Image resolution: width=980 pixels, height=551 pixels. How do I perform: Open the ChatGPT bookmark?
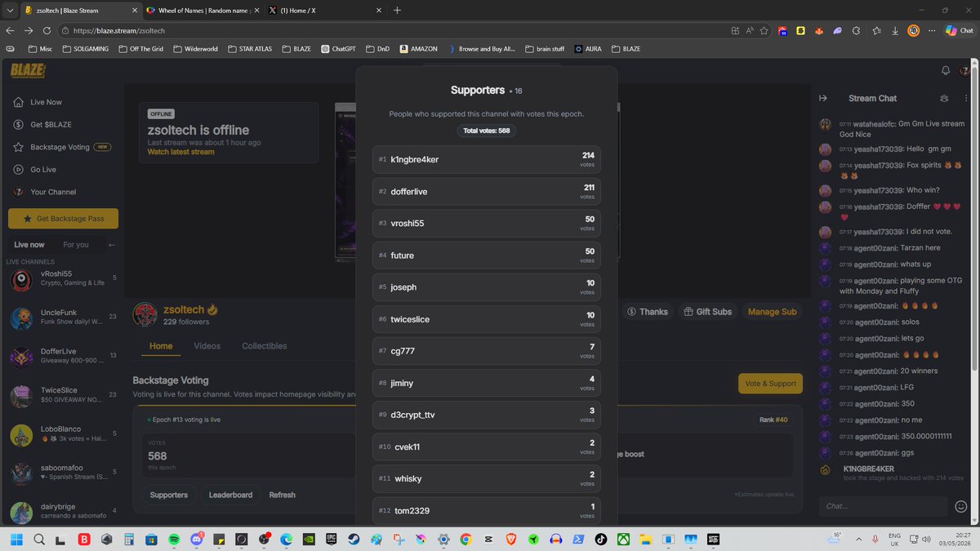[337, 49]
